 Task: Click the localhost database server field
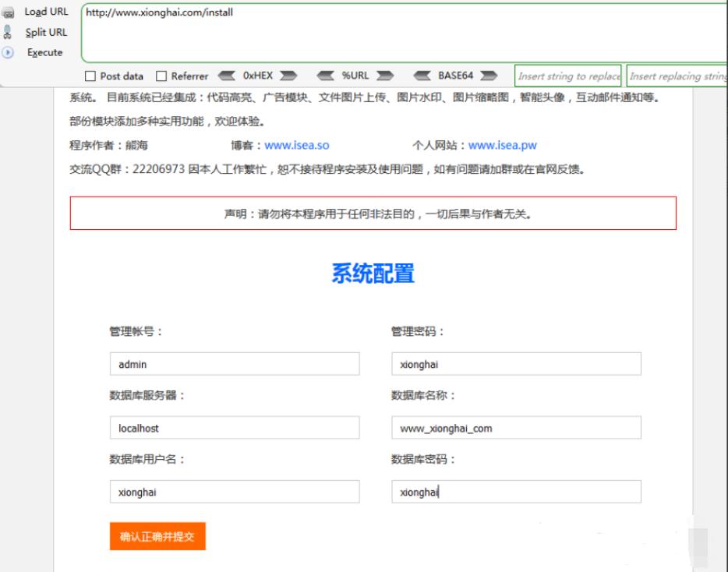pos(233,427)
